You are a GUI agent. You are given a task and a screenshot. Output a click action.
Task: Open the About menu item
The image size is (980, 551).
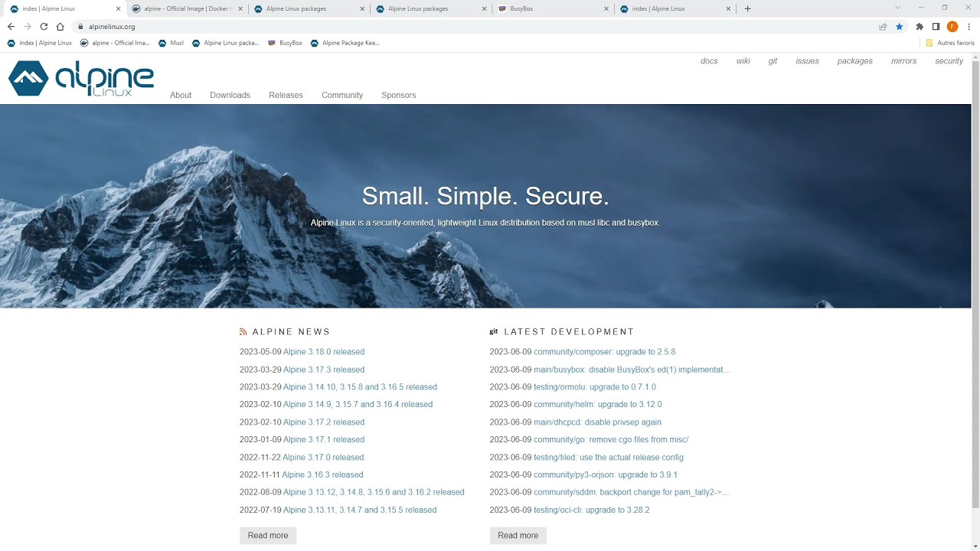click(x=181, y=95)
